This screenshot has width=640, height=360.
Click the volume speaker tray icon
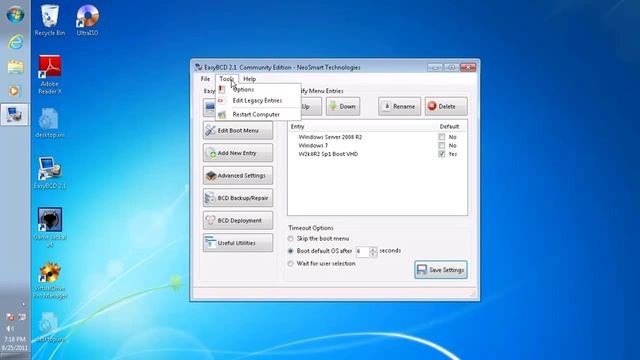coord(9,328)
